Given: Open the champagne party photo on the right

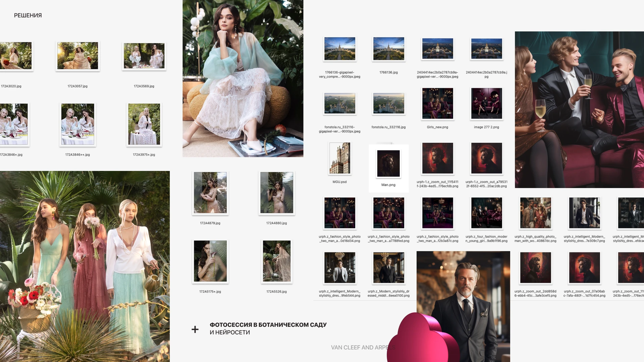Looking at the screenshot, I should [x=579, y=110].
